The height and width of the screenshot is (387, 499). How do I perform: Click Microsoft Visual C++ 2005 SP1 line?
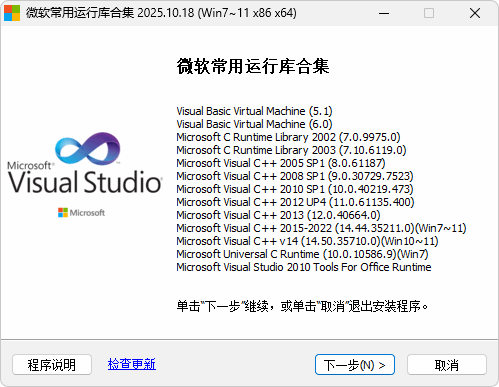(x=281, y=163)
